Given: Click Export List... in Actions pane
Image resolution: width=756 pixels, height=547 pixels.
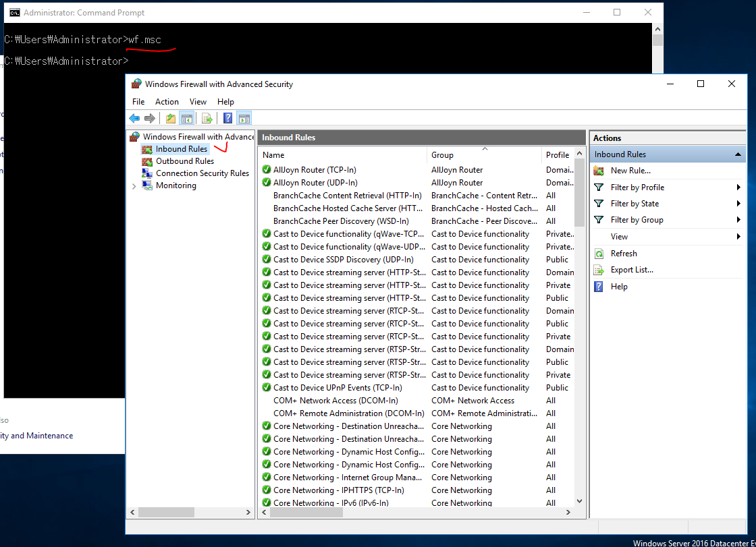Looking at the screenshot, I should [x=632, y=270].
